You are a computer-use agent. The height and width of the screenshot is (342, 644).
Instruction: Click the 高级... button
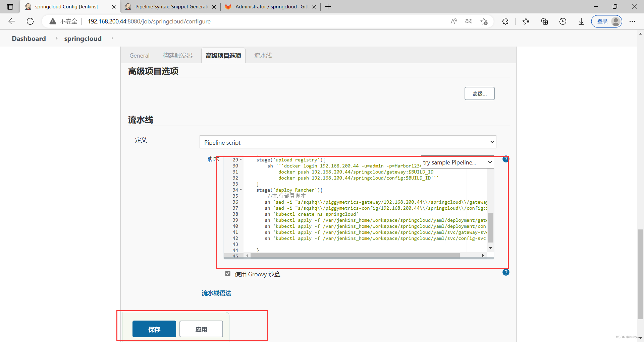pos(479,93)
